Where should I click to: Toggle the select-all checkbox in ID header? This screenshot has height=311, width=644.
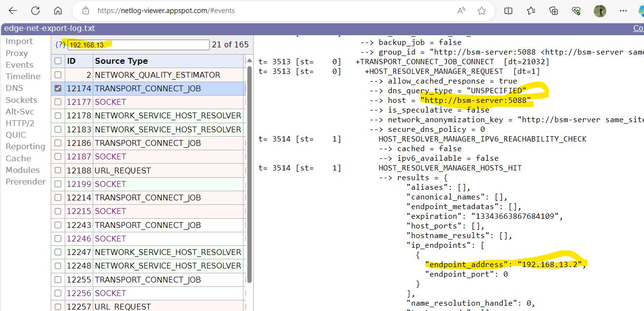(x=58, y=61)
